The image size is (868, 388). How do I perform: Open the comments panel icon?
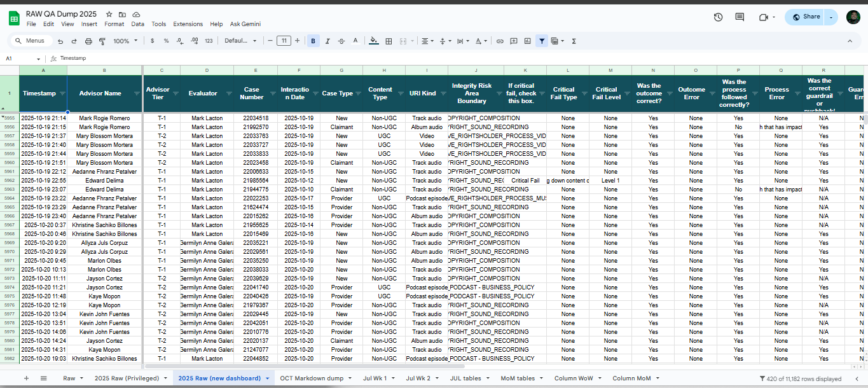(x=740, y=17)
